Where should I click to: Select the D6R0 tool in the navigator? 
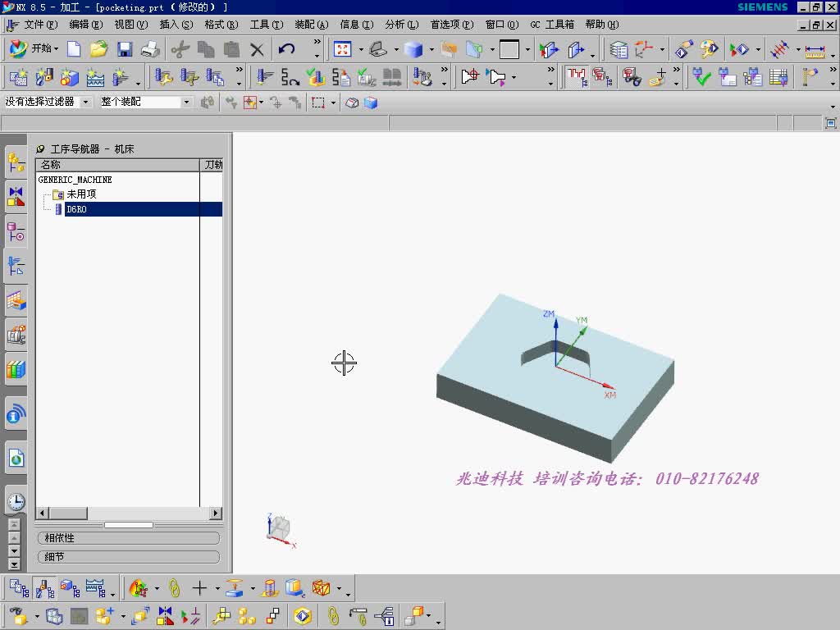pyautogui.click(x=76, y=209)
